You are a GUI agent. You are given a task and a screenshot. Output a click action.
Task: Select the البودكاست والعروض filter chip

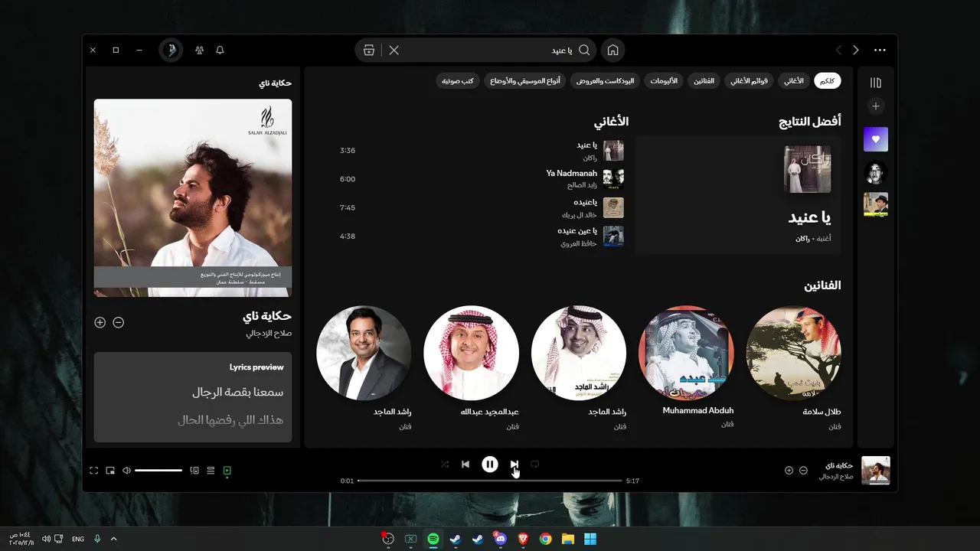[x=605, y=80]
